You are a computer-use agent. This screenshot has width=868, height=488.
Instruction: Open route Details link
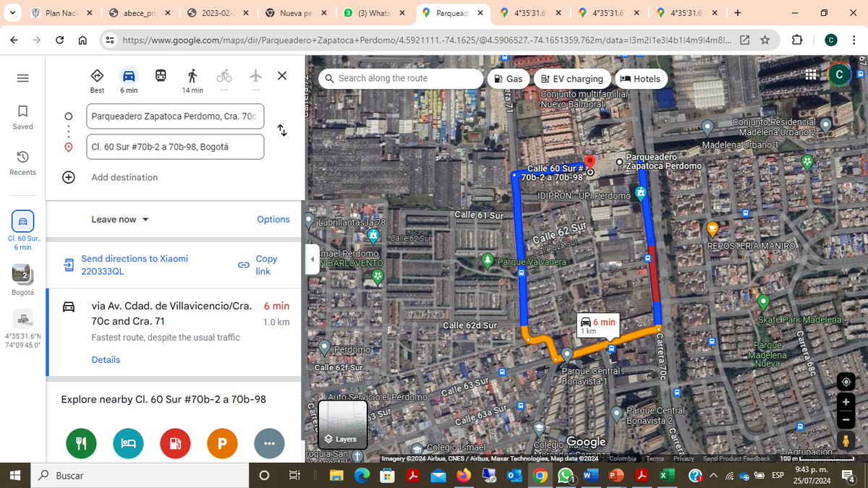(106, 359)
